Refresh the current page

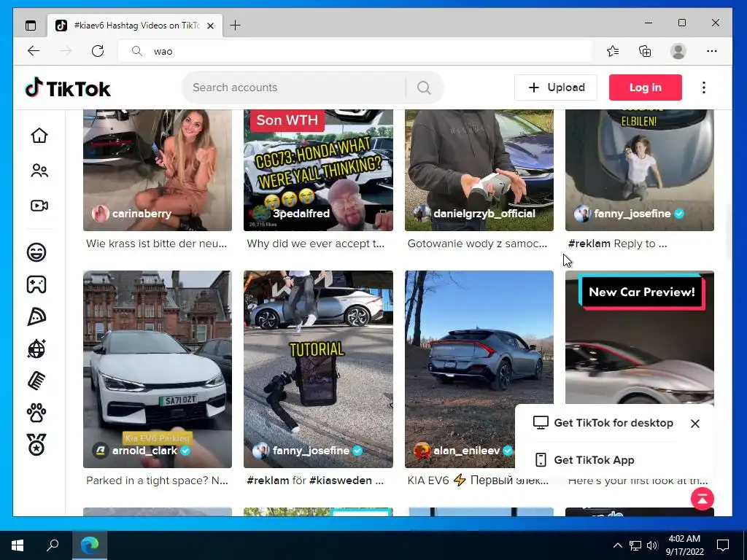tap(98, 51)
